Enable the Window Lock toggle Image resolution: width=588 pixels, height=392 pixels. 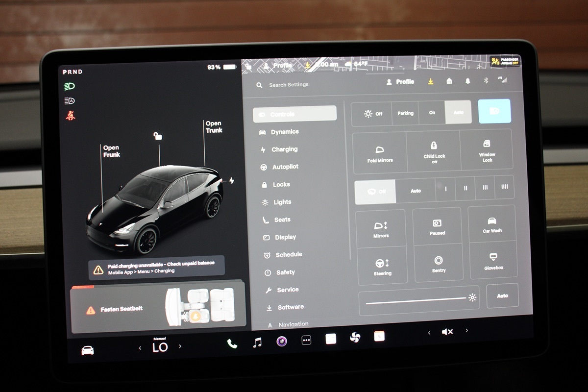(487, 149)
